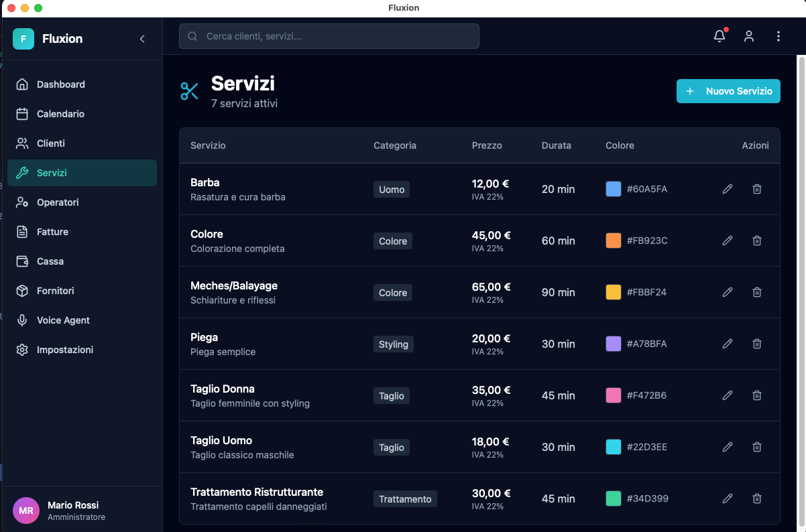Open the Calendario section in the sidebar
The image size is (806, 532).
pyautogui.click(x=59, y=114)
